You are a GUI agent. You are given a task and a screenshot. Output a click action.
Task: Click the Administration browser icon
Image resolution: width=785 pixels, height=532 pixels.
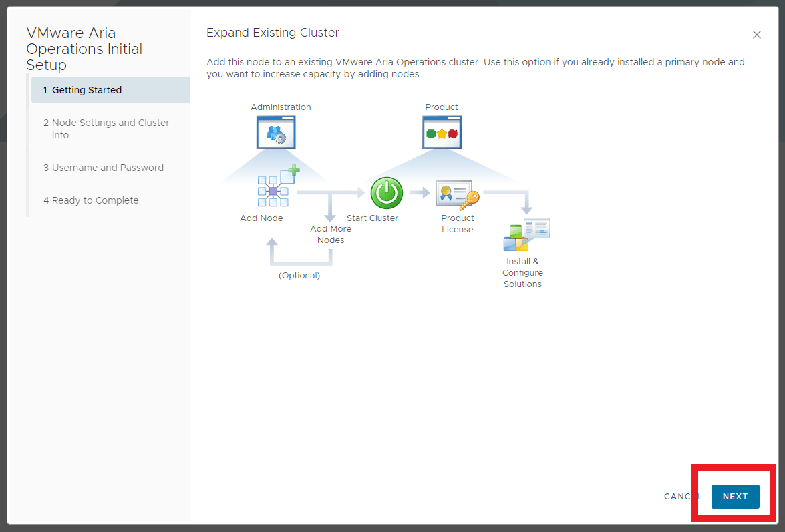[x=276, y=131]
